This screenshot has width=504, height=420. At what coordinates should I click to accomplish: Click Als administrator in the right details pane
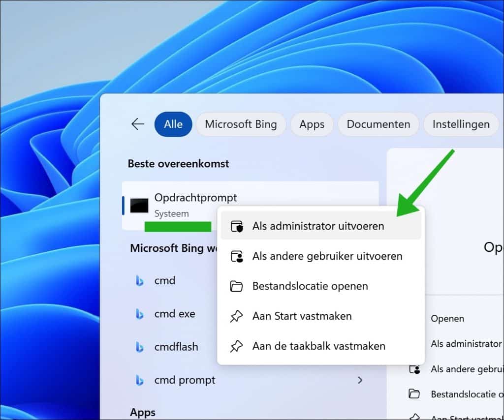[x=467, y=344]
